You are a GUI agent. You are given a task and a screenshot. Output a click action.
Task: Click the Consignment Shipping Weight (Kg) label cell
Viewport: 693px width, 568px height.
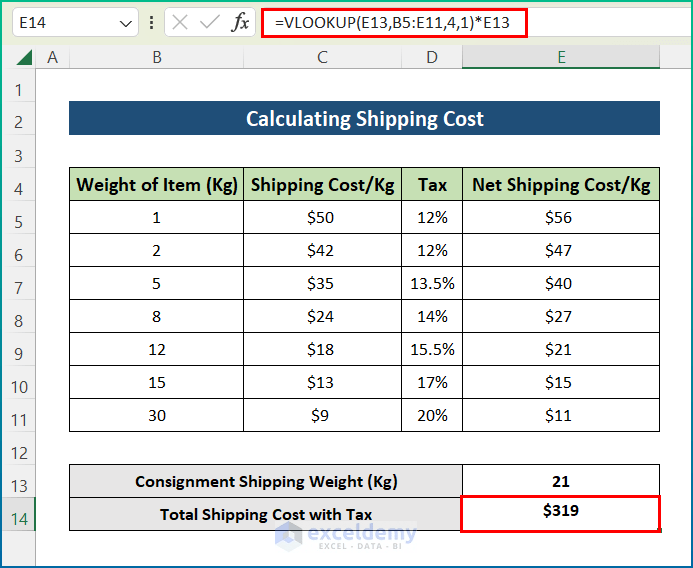pyautogui.click(x=266, y=481)
